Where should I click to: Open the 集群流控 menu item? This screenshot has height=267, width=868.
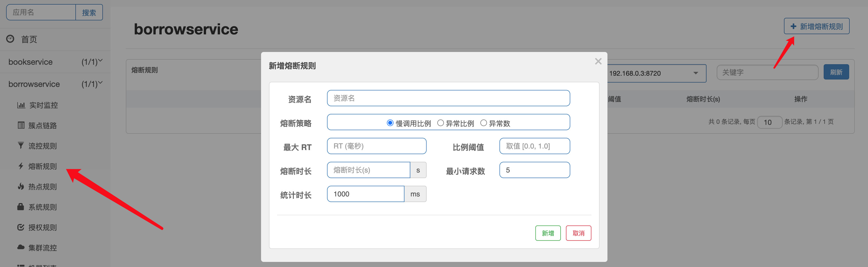(43, 248)
